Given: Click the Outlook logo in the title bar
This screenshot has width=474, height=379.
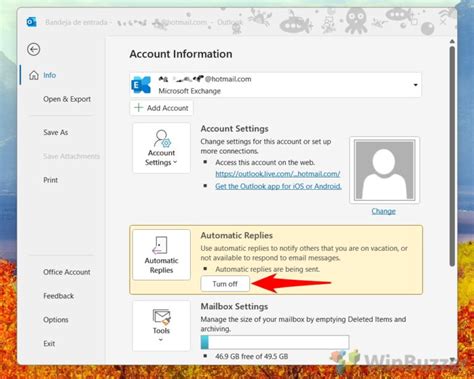Looking at the screenshot, I should coord(31,22).
